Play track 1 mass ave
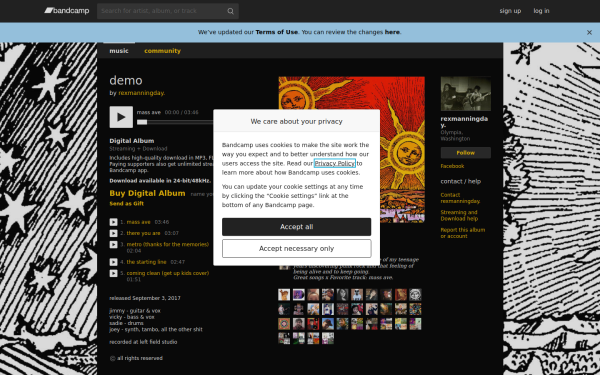The width and height of the screenshot is (600, 375). (x=113, y=222)
